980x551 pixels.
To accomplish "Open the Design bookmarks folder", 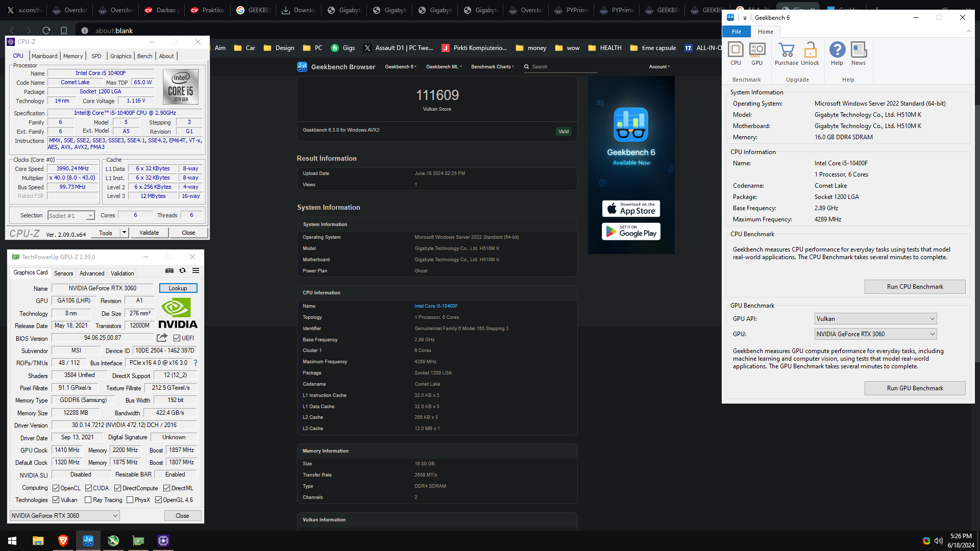I will tap(279, 48).
